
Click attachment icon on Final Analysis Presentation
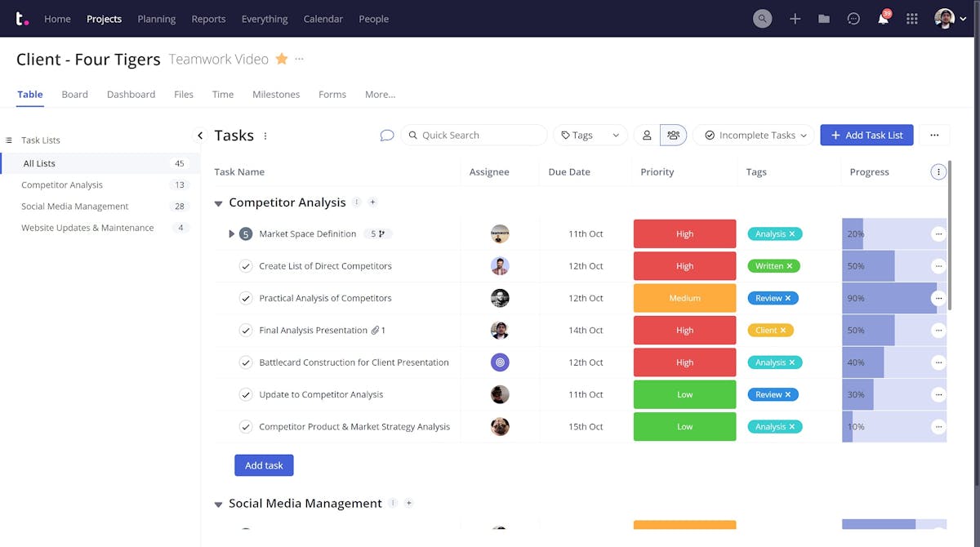(375, 331)
